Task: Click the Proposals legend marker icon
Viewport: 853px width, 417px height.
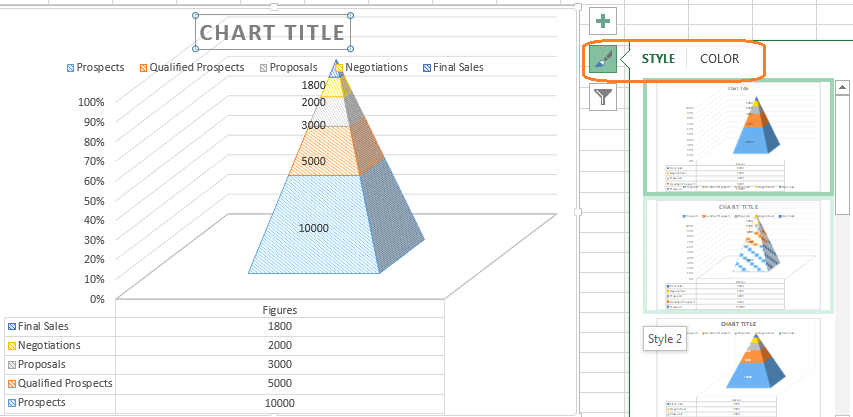Action: click(264, 68)
